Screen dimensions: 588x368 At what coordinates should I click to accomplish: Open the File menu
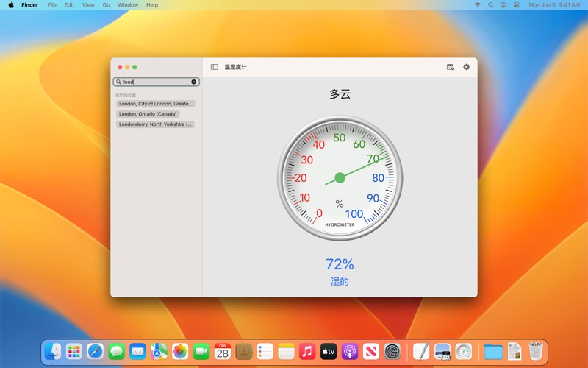[51, 5]
